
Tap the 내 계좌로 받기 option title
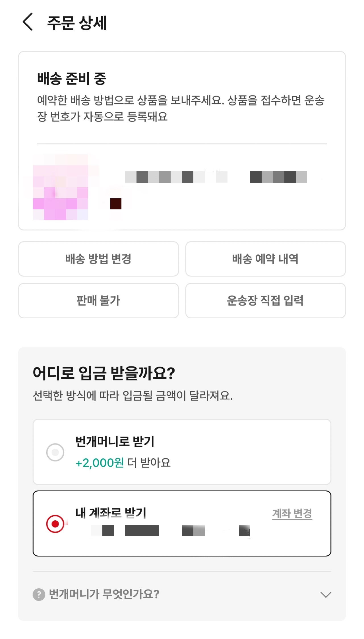click(x=111, y=513)
